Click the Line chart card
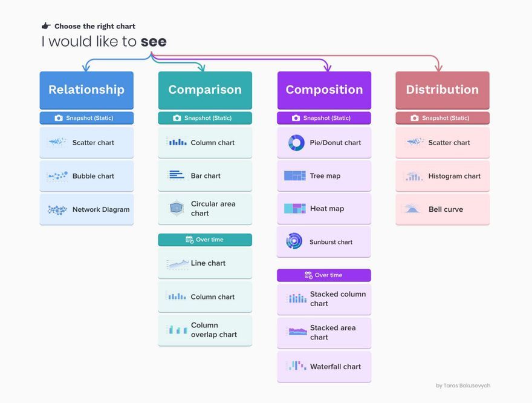 [205, 263]
